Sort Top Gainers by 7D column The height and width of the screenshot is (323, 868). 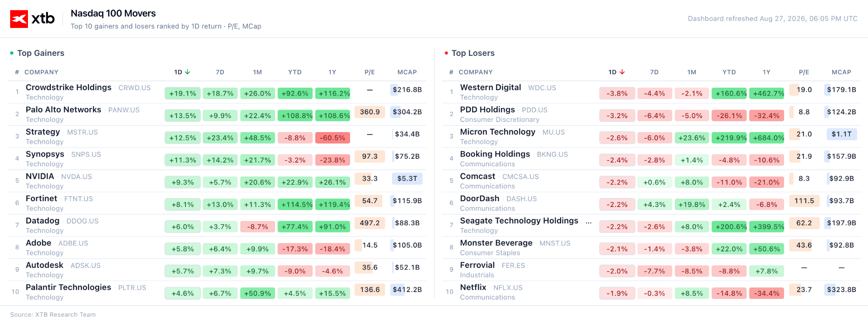pos(220,72)
